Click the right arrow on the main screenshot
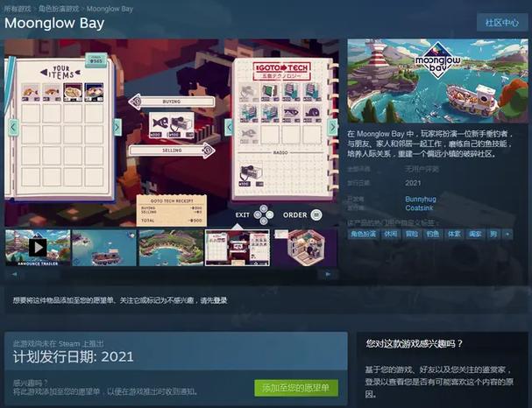Image resolution: width=532 pixels, height=408 pixels. coord(332,128)
